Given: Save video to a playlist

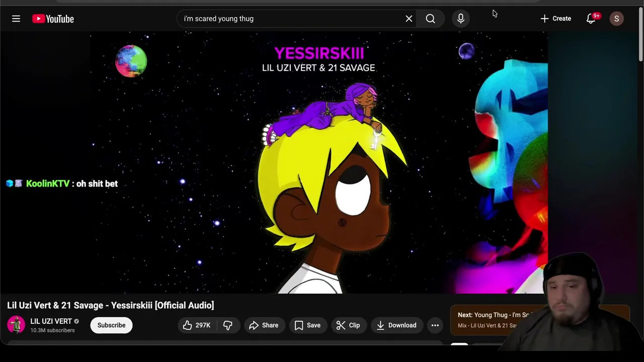Looking at the screenshot, I should pos(307,325).
